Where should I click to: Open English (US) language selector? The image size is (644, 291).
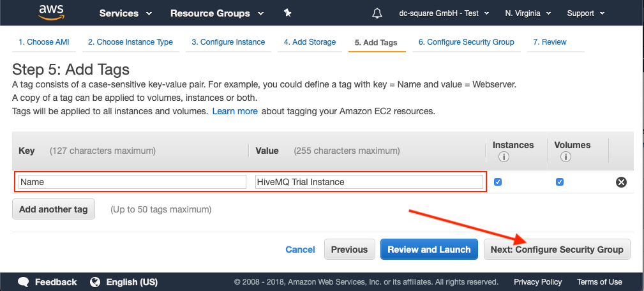point(132,282)
